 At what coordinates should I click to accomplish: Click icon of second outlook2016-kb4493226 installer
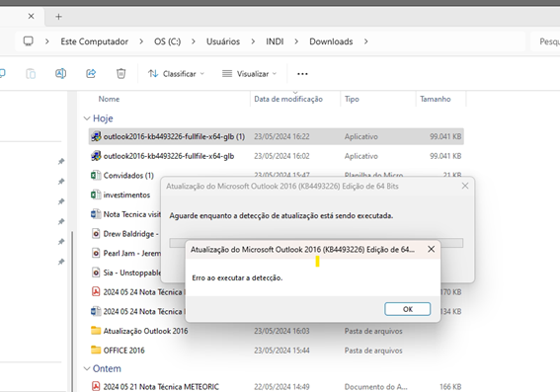coord(96,156)
